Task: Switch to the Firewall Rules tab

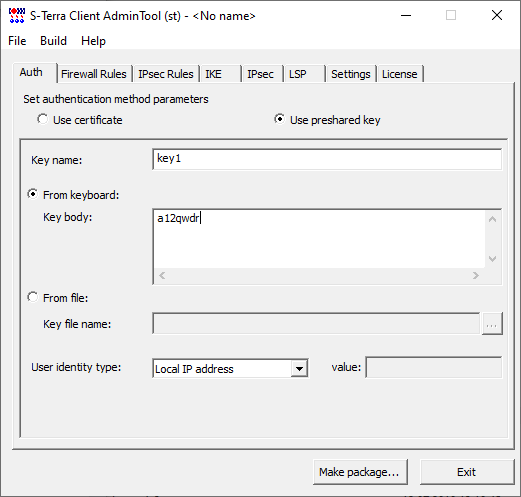Action: 94,74
